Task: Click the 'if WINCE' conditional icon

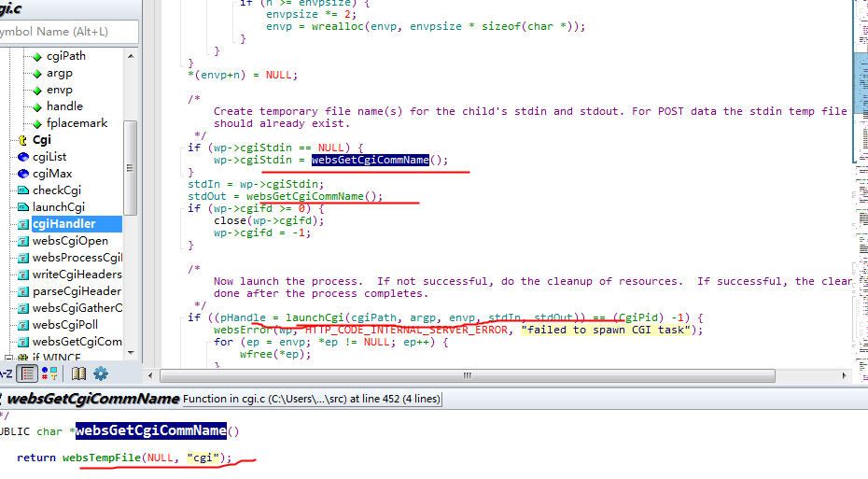Action: pyautogui.click(x=22, y=359)
